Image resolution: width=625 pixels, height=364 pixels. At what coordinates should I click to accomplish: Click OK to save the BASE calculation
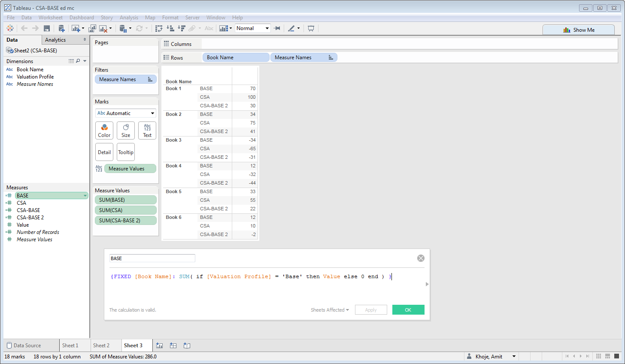coord(408,309)
